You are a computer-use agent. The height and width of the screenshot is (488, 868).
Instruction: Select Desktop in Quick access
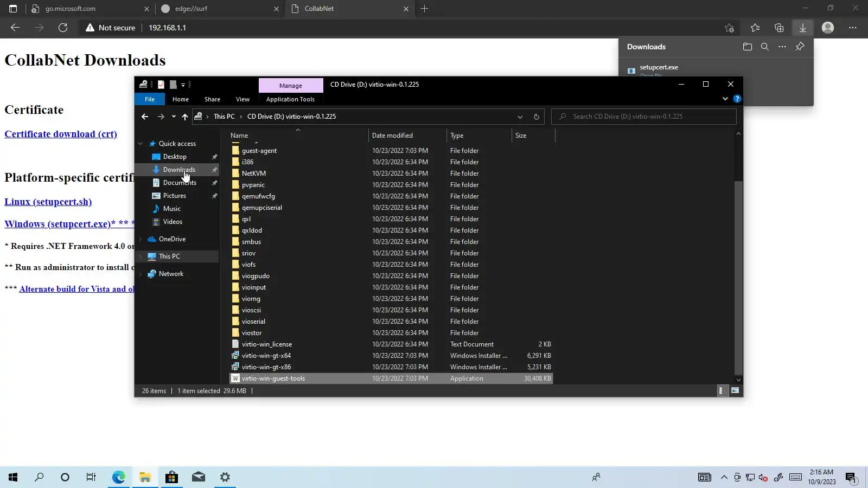pyautogui.click(x=175, y=157)
